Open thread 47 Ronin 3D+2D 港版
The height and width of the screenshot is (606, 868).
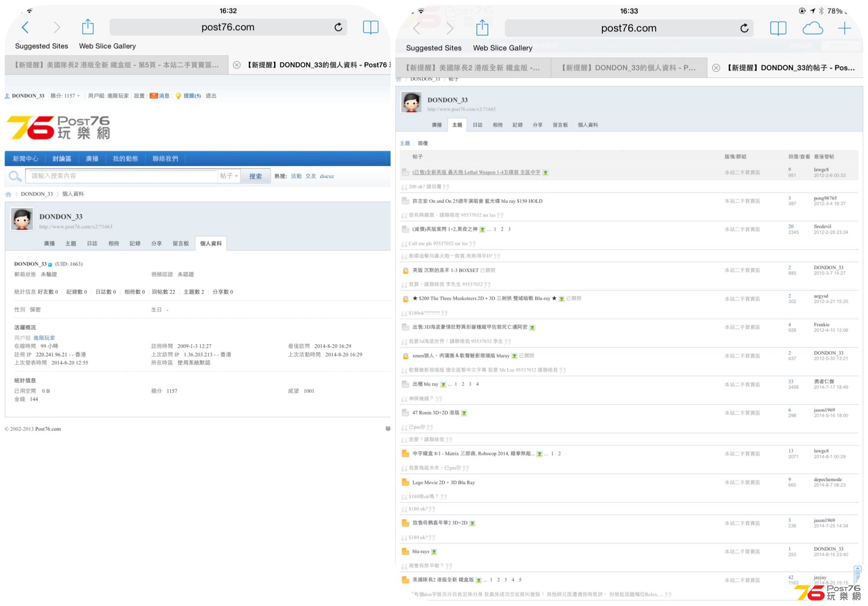(x=436, y=412)
